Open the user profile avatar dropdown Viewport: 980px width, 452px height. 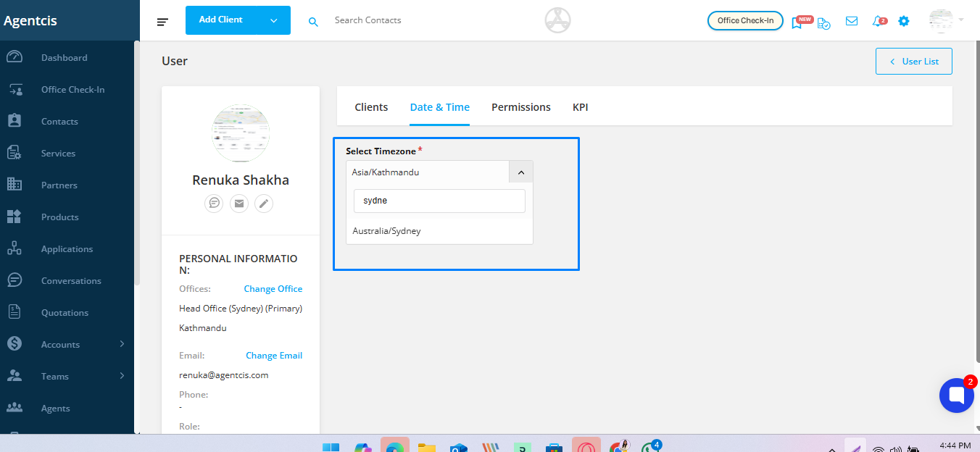pyautogui.click(x=946, y=20)
